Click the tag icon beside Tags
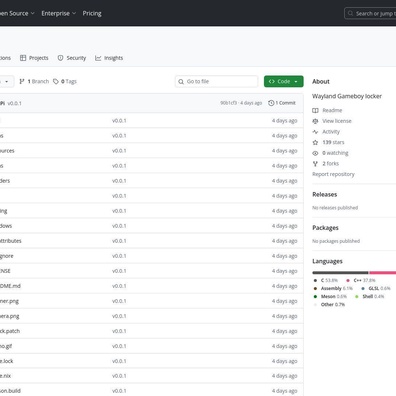 (56, 81)
